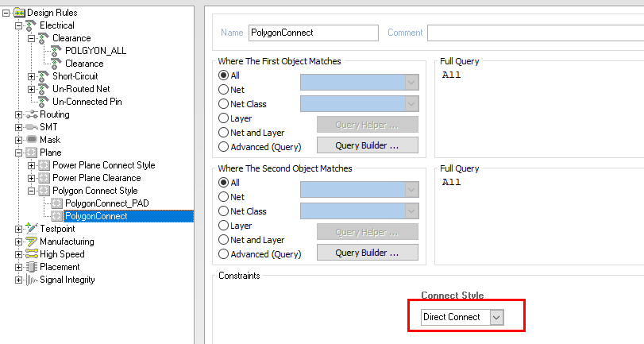Screen dimensions: 644x344
Task: Select PolygonConnect_PAD rule in tree
Action: (106, 203)
